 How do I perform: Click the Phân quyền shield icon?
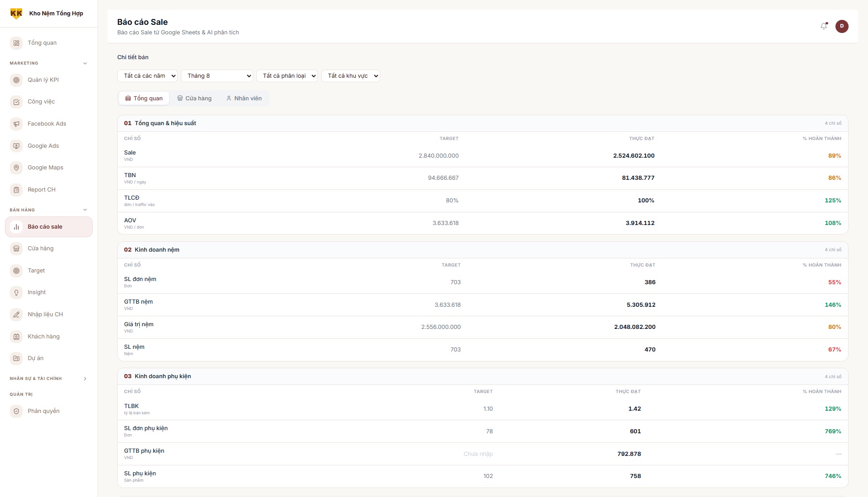[x=16, y=411]
